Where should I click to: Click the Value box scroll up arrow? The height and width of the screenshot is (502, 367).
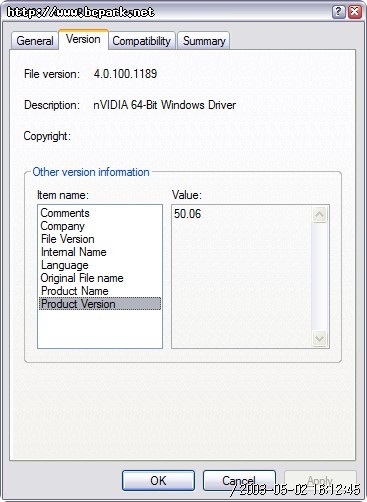click(x=320, y=214)
